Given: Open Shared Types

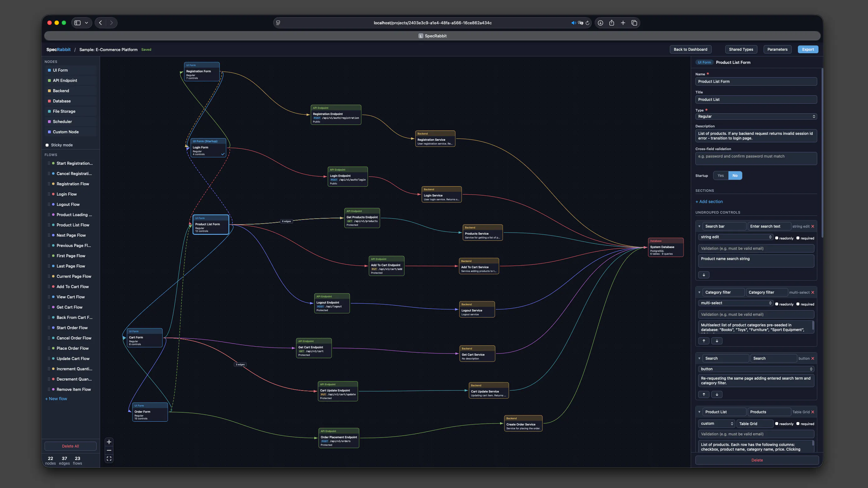Looking at the screenshot, I should coord(741,50).
